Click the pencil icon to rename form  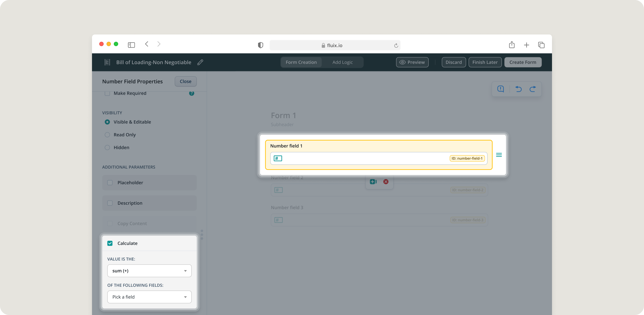pyautogui.click(x=200, y=62)
